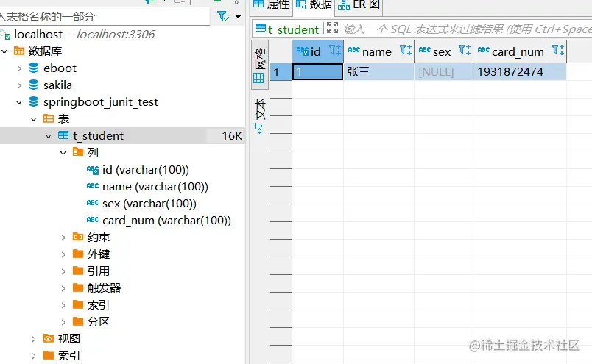This screenshot has width=592, height=364.
Task: Click the id column header
Action: click(317, 51)
